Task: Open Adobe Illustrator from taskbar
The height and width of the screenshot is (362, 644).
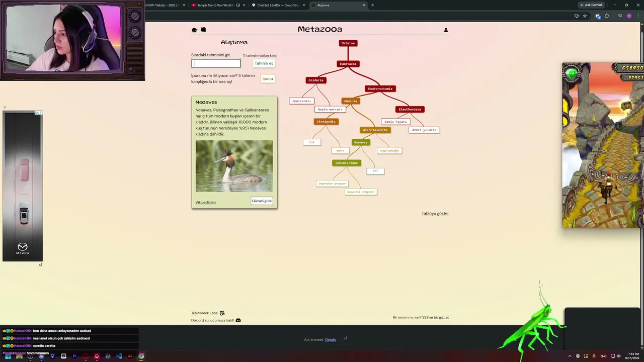Action: coord(130,356)
